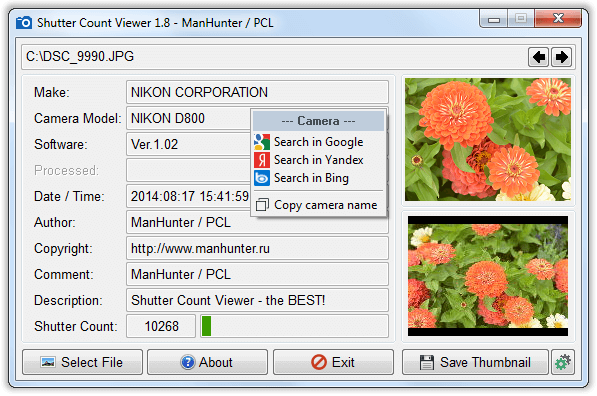Click Save Thumbnail button

(475, 362)
